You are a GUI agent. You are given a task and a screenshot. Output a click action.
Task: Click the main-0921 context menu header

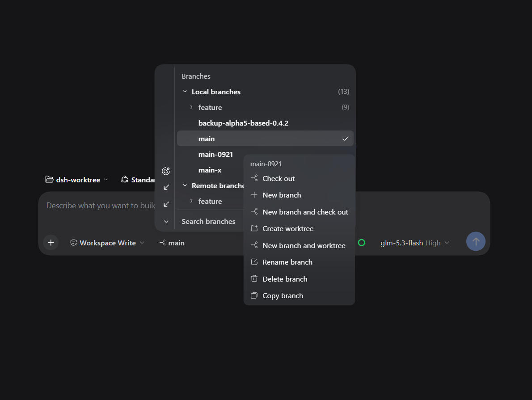(266, 164)
